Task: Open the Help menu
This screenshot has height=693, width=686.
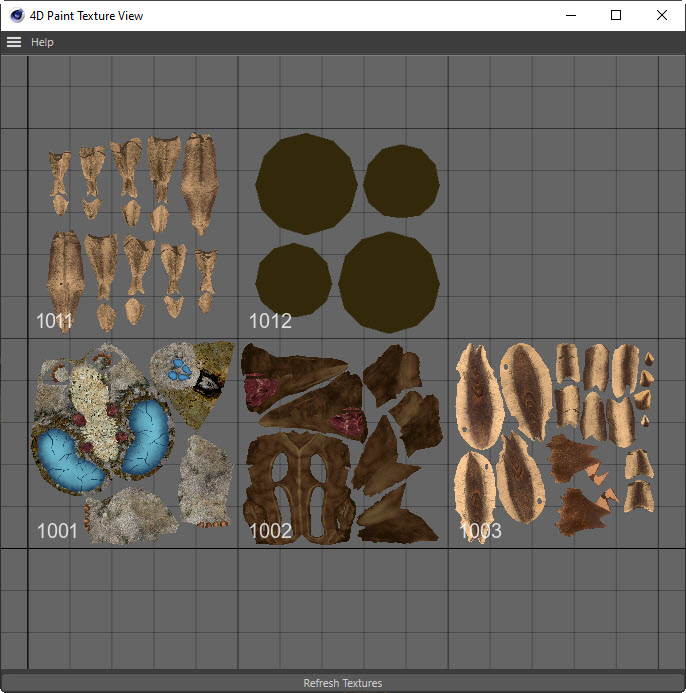Action: (x=42, y=42)
